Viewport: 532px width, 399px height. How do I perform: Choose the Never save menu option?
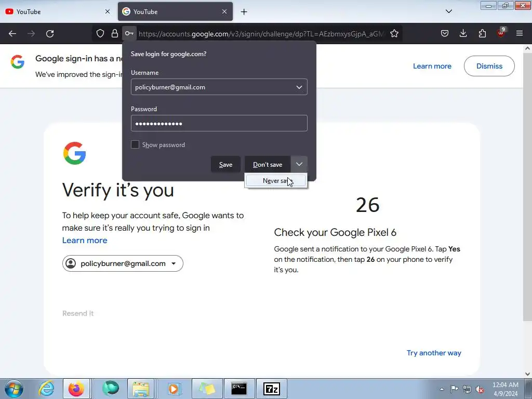click(x=276, y=181)
